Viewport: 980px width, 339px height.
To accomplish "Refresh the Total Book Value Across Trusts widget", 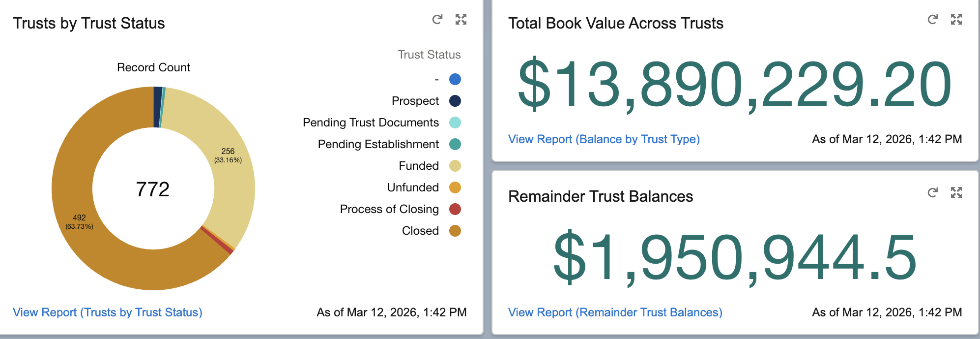I will pos(932,20).
